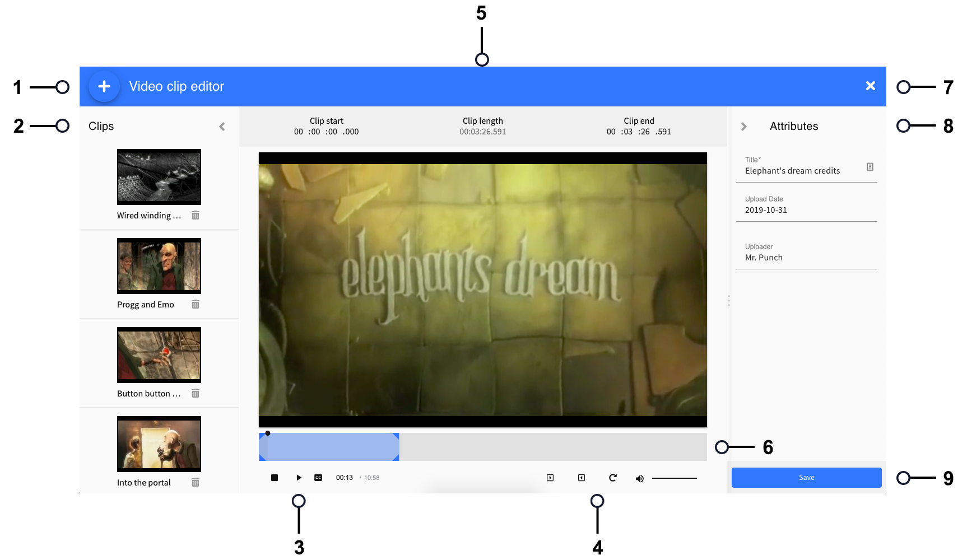The width and height of the screenshot is (967, 560).
Task: Click the current time 00:13 display
Action: pos(345,478)
